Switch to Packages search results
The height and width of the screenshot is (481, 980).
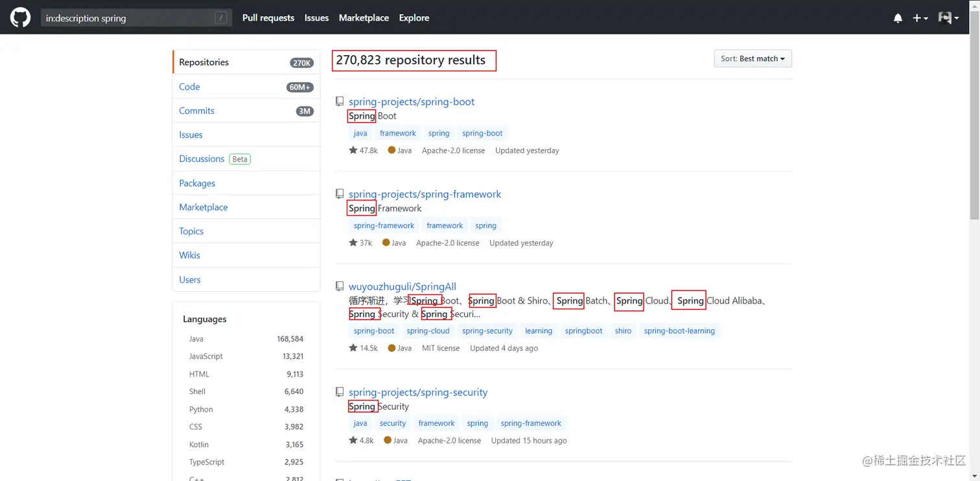tap(246, 183)
